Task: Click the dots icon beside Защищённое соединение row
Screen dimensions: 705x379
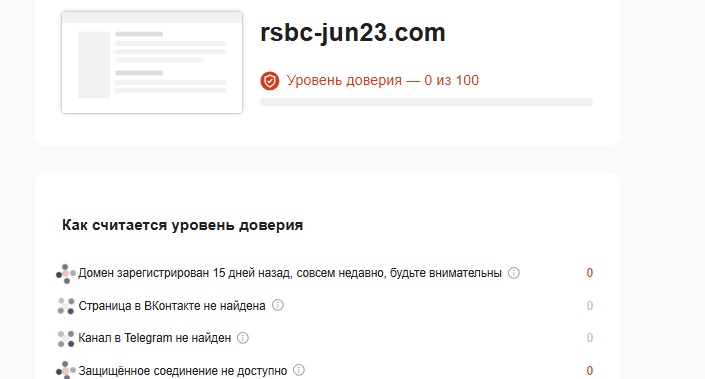Action: [x=66, y=370]
